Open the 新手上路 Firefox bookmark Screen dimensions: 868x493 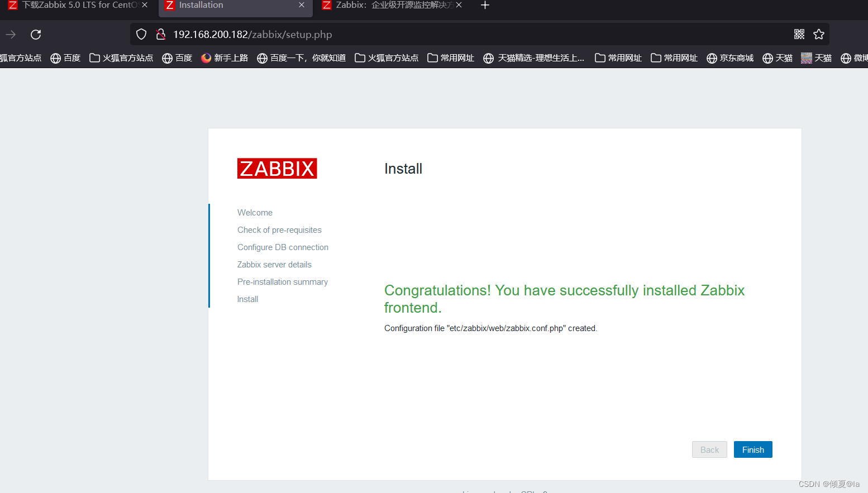point(225,58)
